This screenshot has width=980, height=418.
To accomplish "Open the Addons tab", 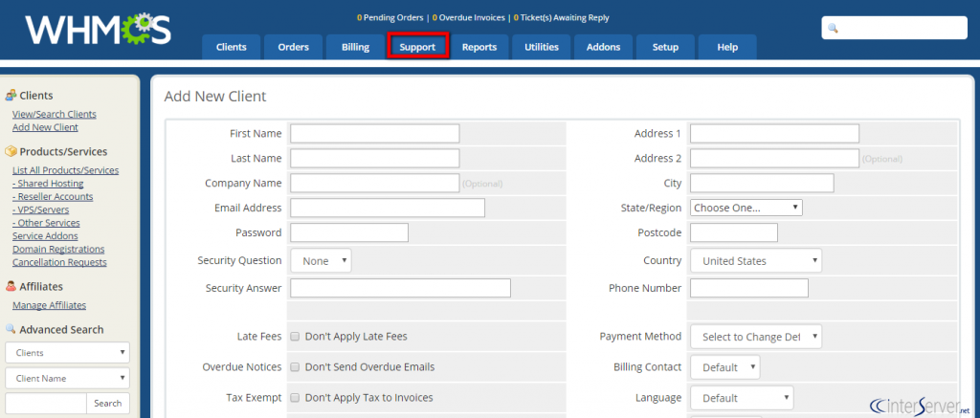I will click(603, 47).
